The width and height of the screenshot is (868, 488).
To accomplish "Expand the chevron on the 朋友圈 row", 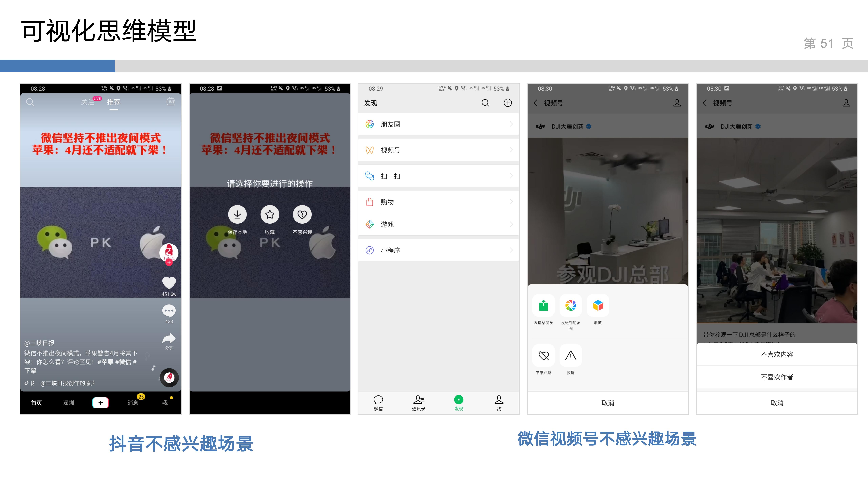I will [511, 124].
